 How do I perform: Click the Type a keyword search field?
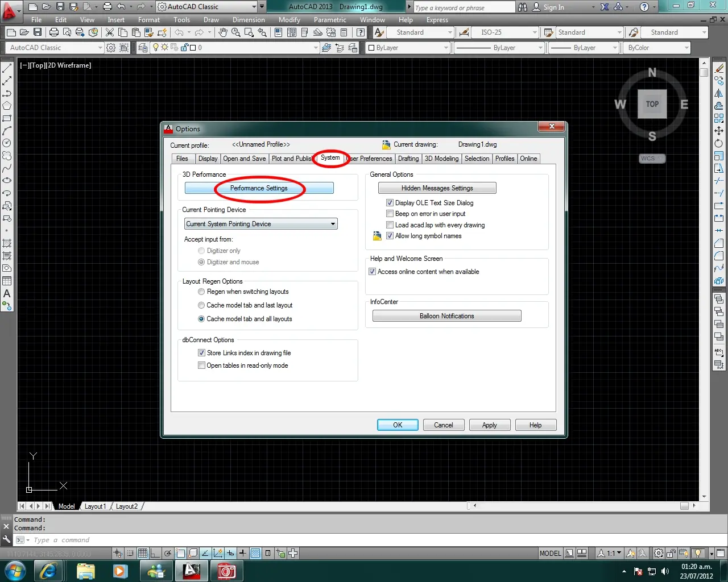pos(464,7)
